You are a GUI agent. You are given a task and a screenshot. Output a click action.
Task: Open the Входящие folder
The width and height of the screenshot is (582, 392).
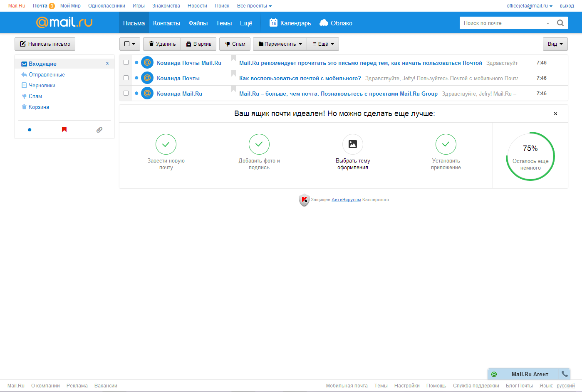coord(64,64)
